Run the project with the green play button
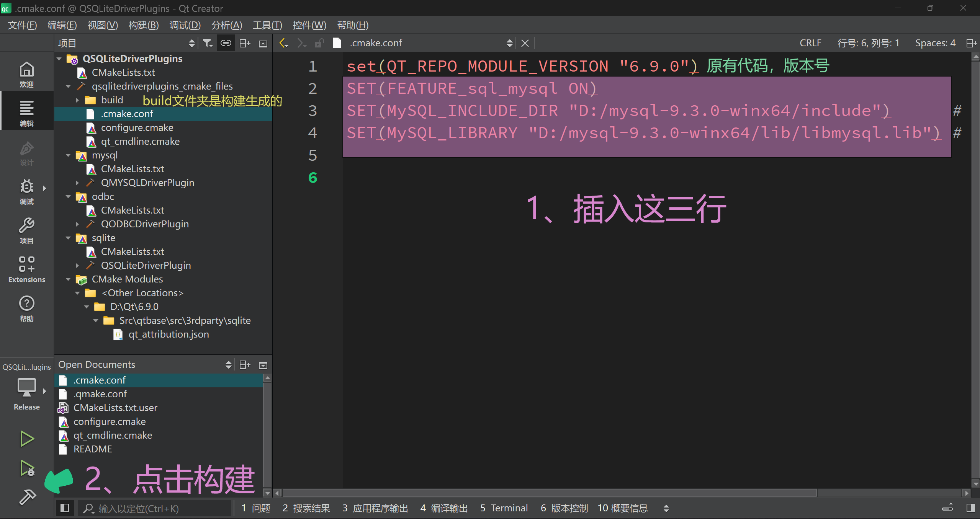The height and width of the screenshot is (519, 980). (27, 439)
